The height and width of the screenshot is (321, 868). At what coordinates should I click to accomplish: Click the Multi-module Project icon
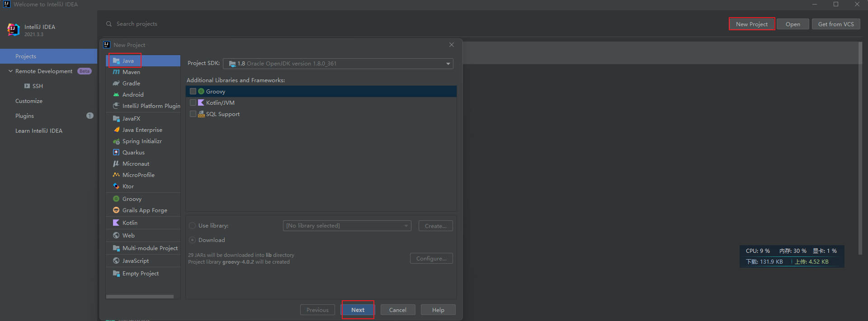click(116, 248)
